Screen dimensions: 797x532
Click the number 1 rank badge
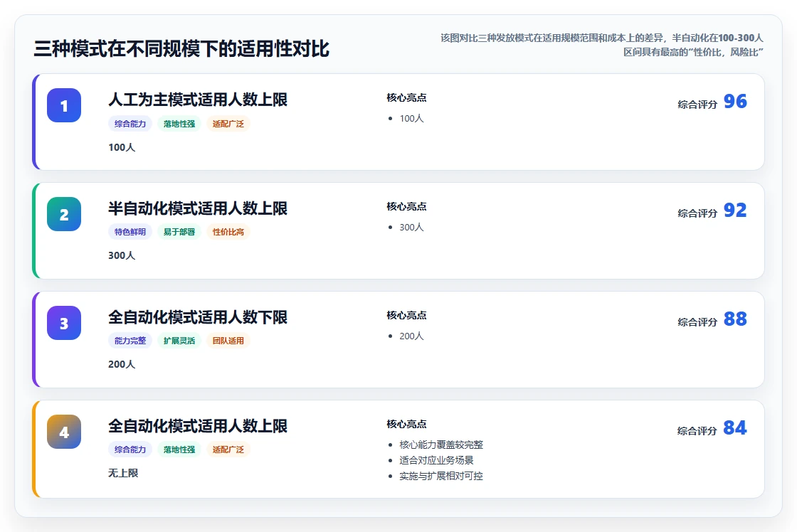[x=64, y=105]
